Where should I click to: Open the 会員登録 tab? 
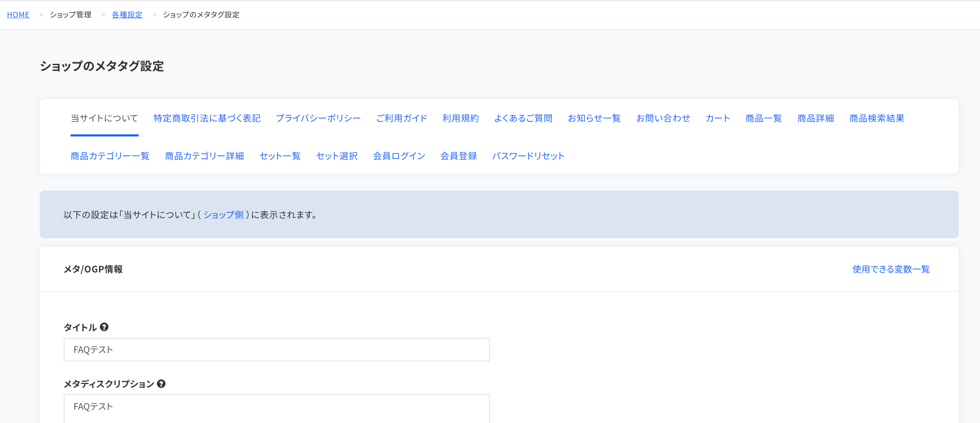click(x=459, y=156)
